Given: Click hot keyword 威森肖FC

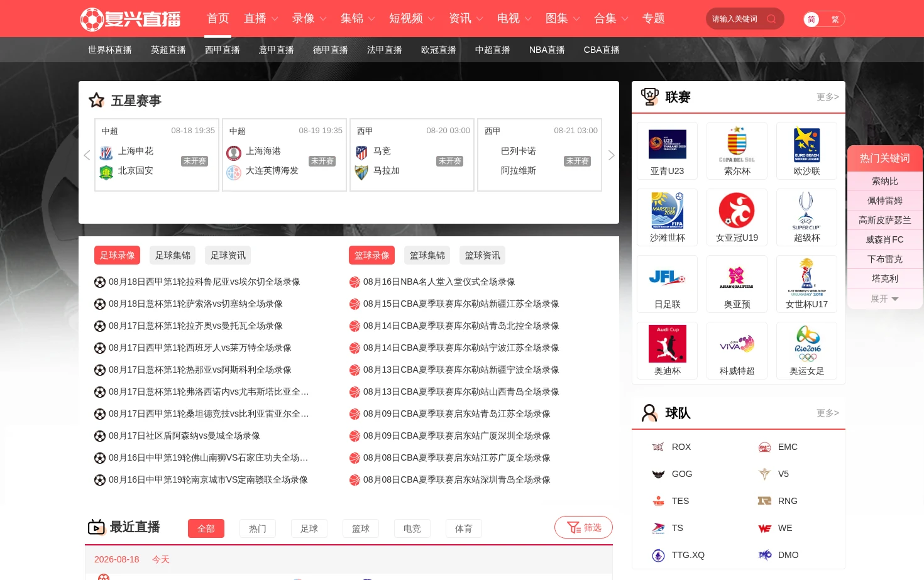Looking at the screenshot, I should point(884,239).
